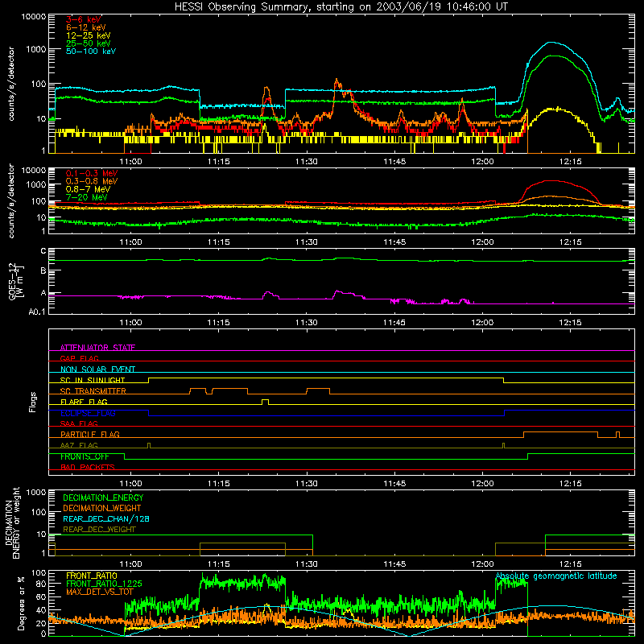The height and width of the screenshot is (644, 644).
Task: Select the 11:30 tick under the Flags panel
Action: point(307,484)
